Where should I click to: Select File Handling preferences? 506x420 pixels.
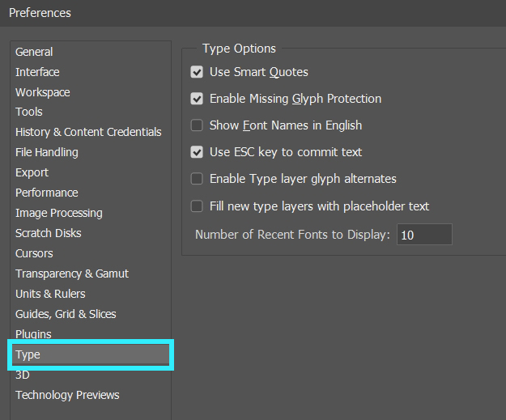coord(47,152)
